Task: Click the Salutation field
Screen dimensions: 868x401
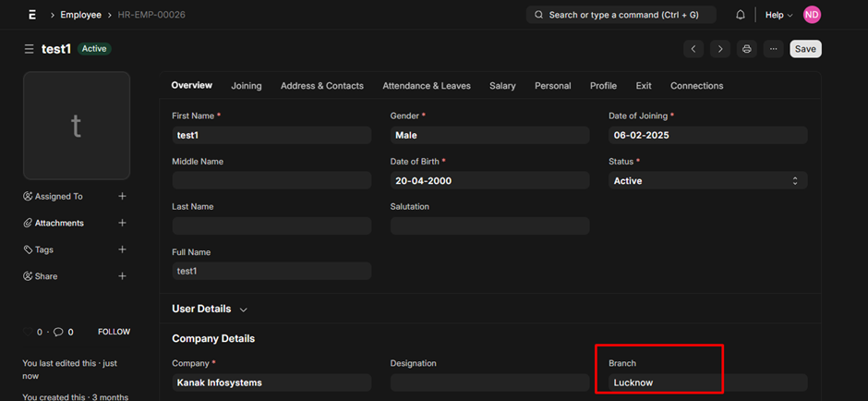Action: pyautogui.click(x=490, y=225)
